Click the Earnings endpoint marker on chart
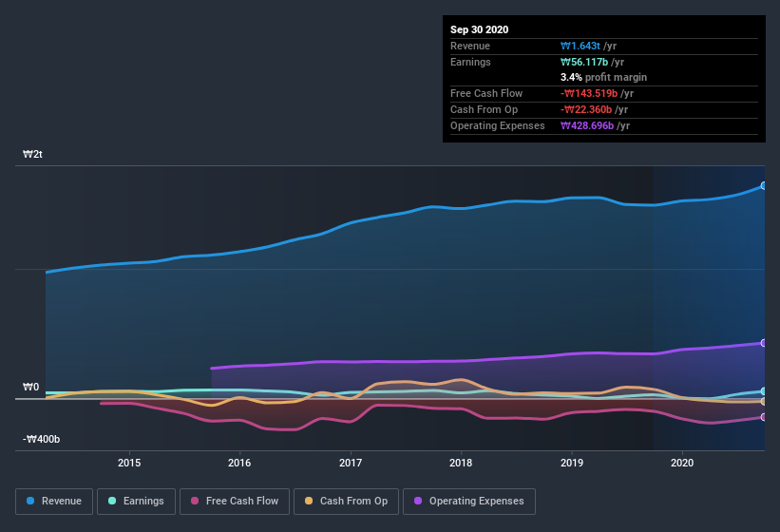This screenshot has width=780, height=532. (764, 391)
